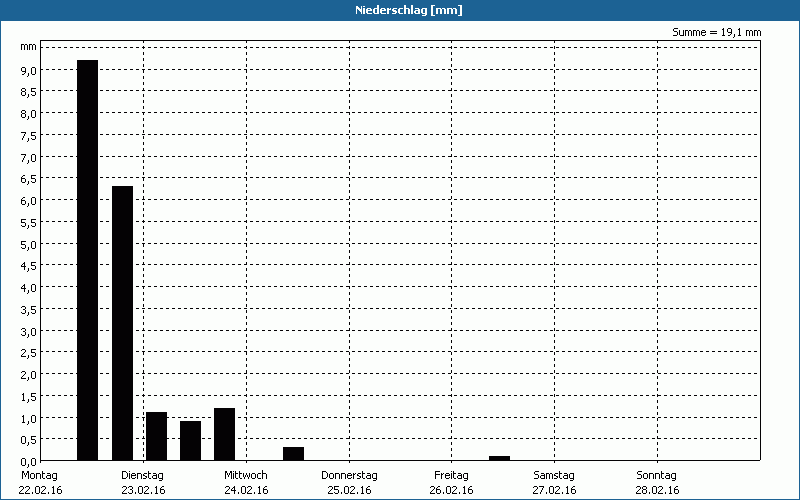Click the 4,0 y-axis value

pyautogui.click(x=29, y=288)
